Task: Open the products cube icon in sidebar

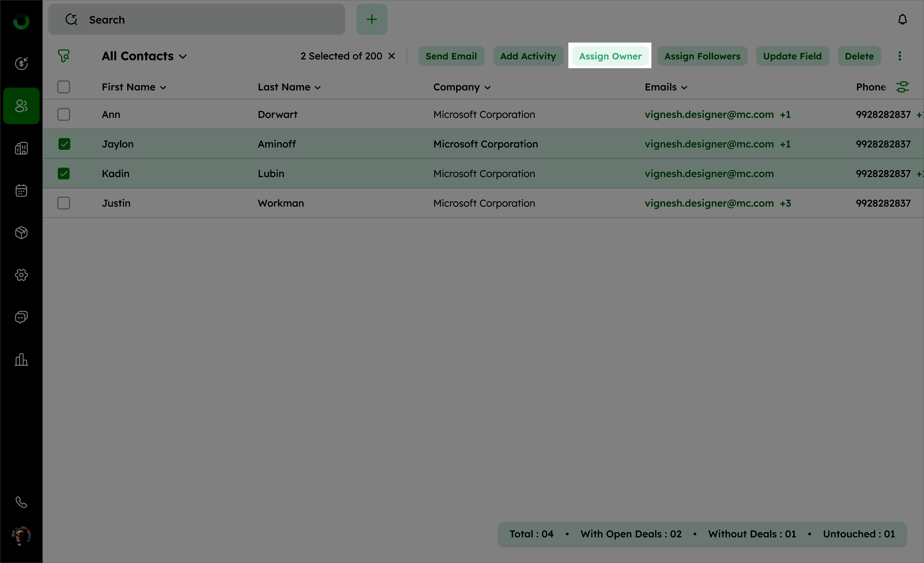Action: click(x=21, y=233)
